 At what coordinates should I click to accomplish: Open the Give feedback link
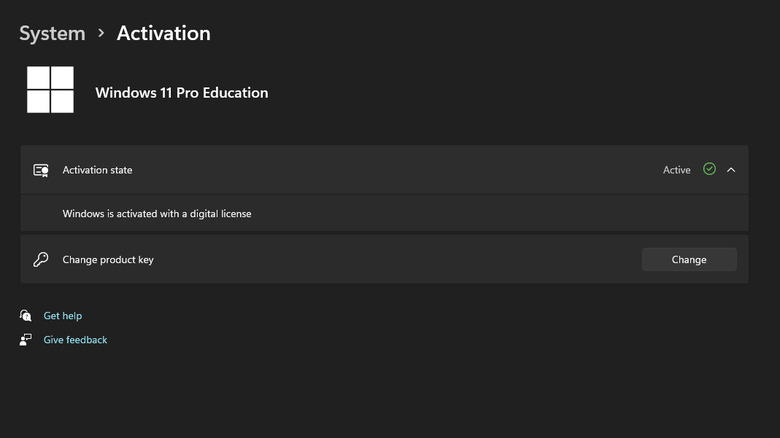pyautogui.click(x=75, y=340)
